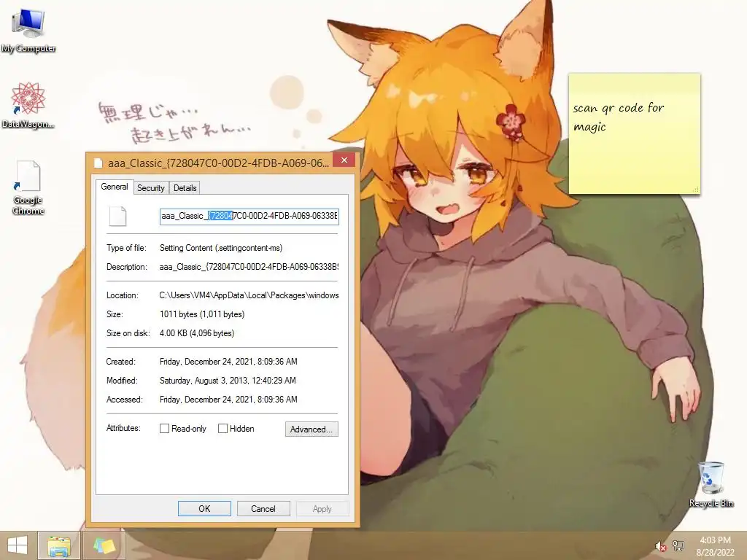Click the taskbar date 8/28/2022

coord(715,553)
